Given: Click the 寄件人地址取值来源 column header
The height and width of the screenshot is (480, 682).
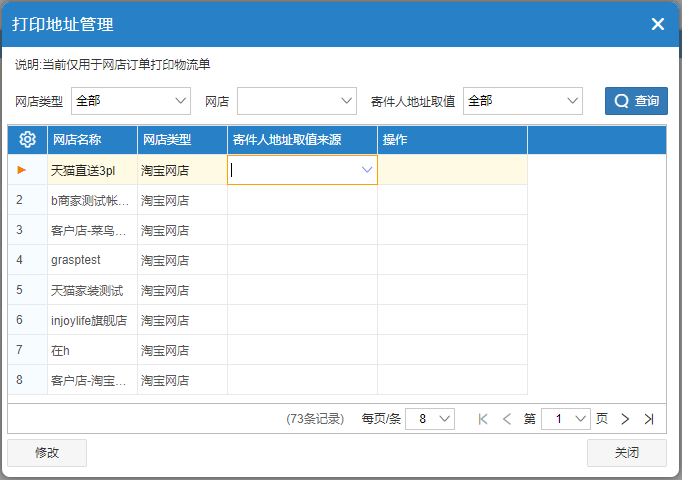Looking at the screenshot, I should [x=302, y=140].
